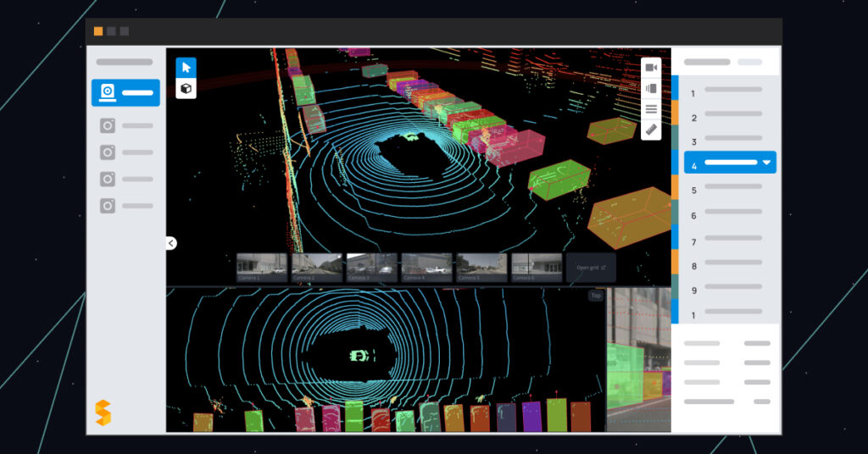
Task: Click the camera image preview with green overlay
Action: [639, 359]
